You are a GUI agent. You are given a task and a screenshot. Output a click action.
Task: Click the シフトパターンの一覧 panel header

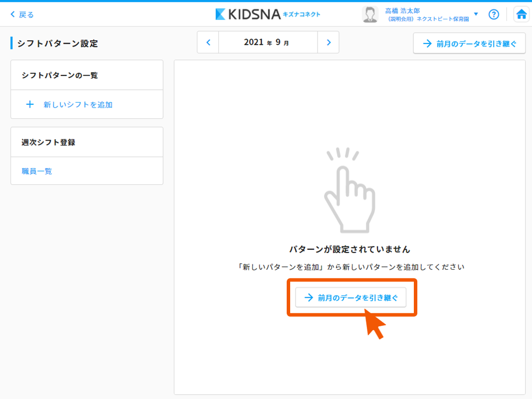60,75
